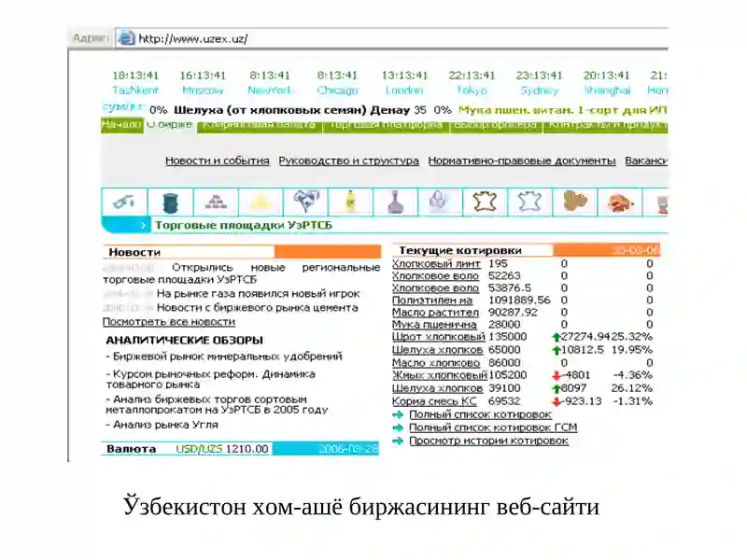The width and height of the screenshot is (747, 560).
Task: Open the Выбор брокера tab
Action: click(x=496, y=125)
